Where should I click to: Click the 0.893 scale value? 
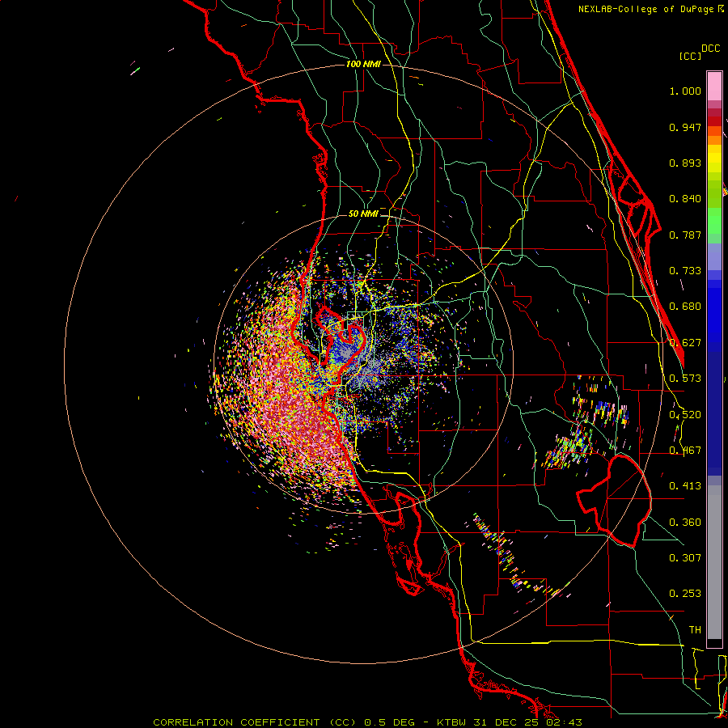tap(685, 163)
